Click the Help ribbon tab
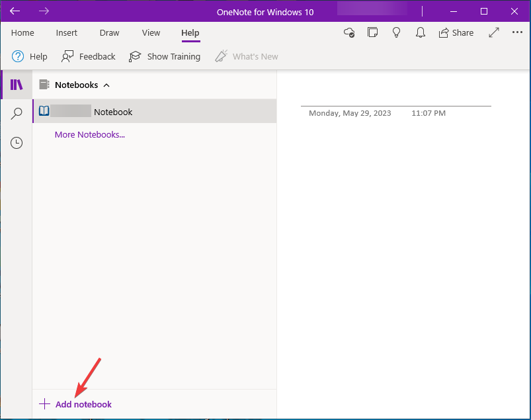Screen dimensions: 531x420 click(190, 33)
